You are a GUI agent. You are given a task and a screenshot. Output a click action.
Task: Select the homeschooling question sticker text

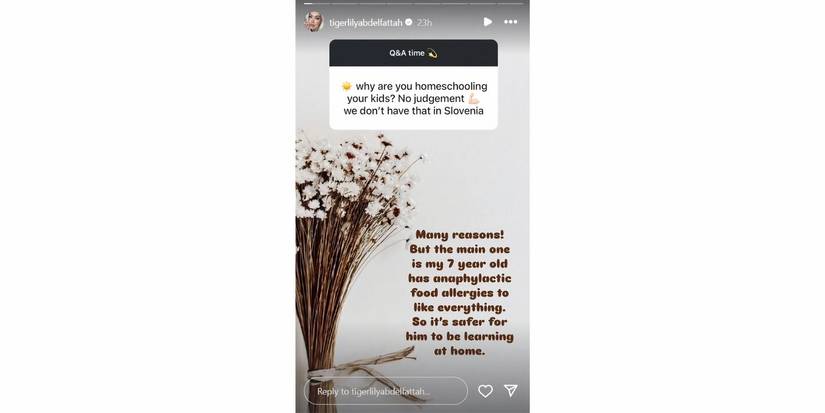tap(414, 98)
